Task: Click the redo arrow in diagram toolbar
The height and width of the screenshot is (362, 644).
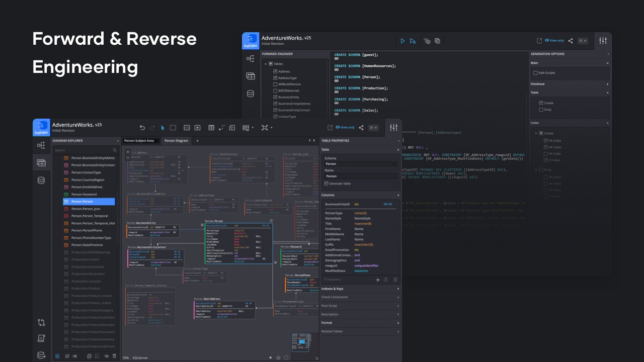Action: coord(152,128)
